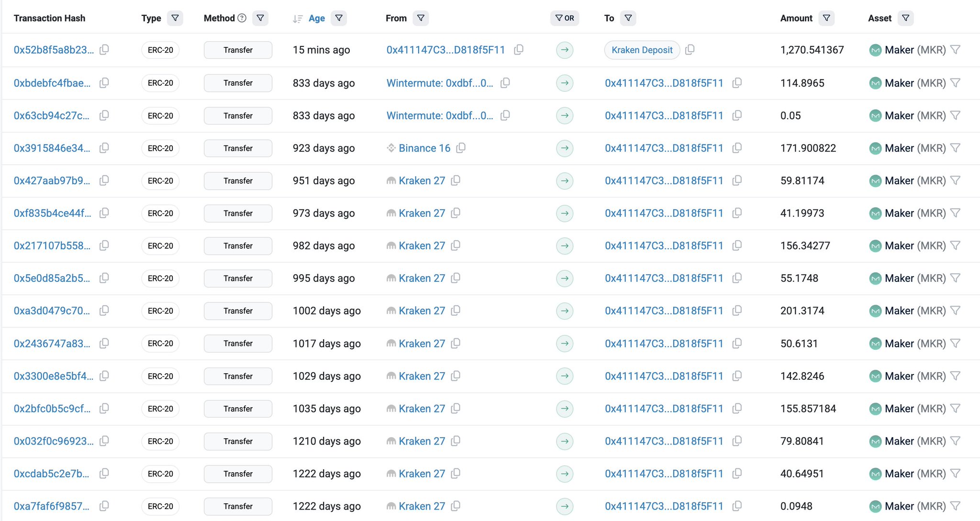Click Transfer method badge in 1035 days row
Screen dimensions: 980x521
[238, 409]
